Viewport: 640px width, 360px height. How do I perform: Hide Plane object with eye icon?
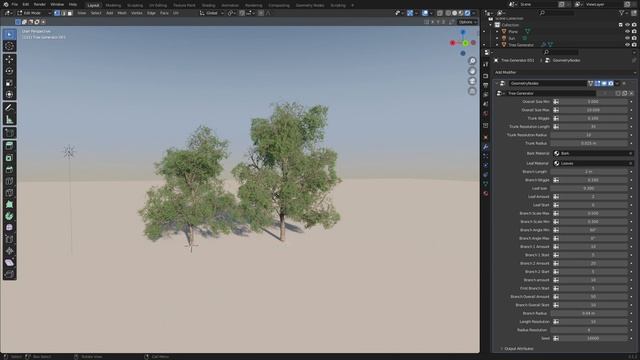click(x=627, y=31)
